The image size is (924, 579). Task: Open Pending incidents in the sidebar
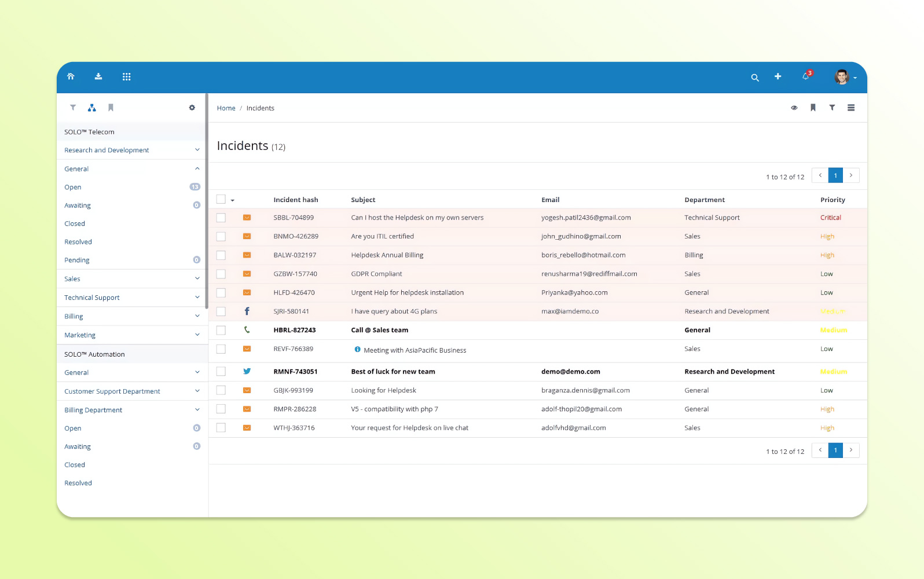pyautogui.click(x=77, y=260)
